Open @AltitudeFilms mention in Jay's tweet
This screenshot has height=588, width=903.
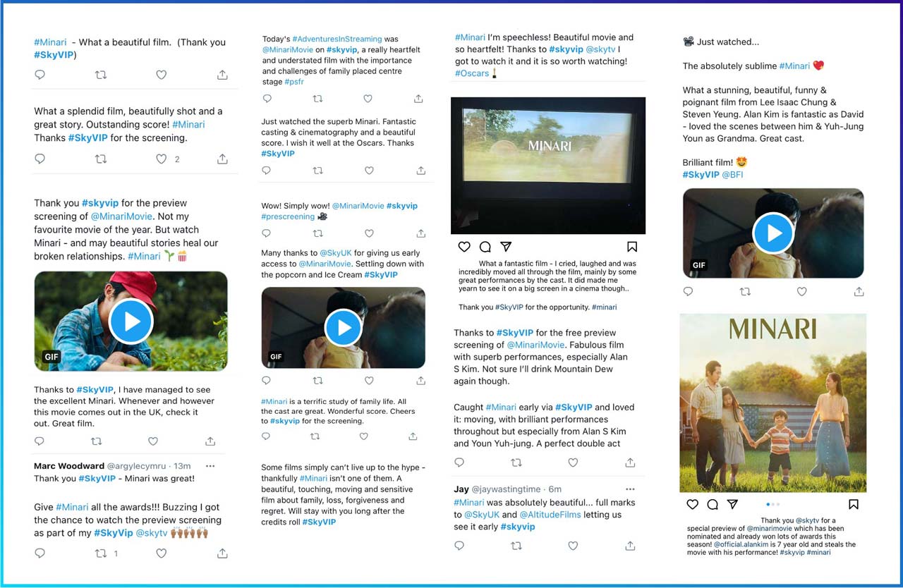[x=550, y=515]
